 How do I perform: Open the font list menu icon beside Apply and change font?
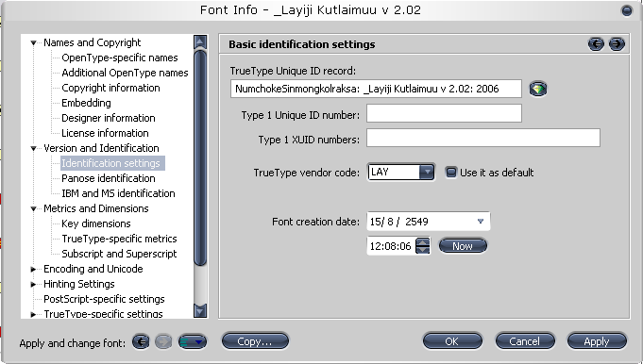193,341
